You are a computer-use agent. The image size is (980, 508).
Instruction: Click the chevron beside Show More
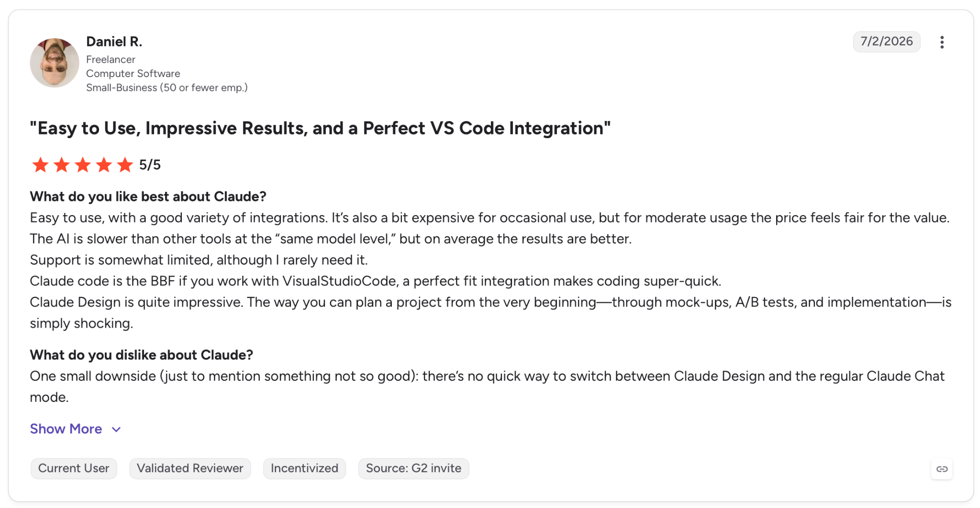(116, 430)
